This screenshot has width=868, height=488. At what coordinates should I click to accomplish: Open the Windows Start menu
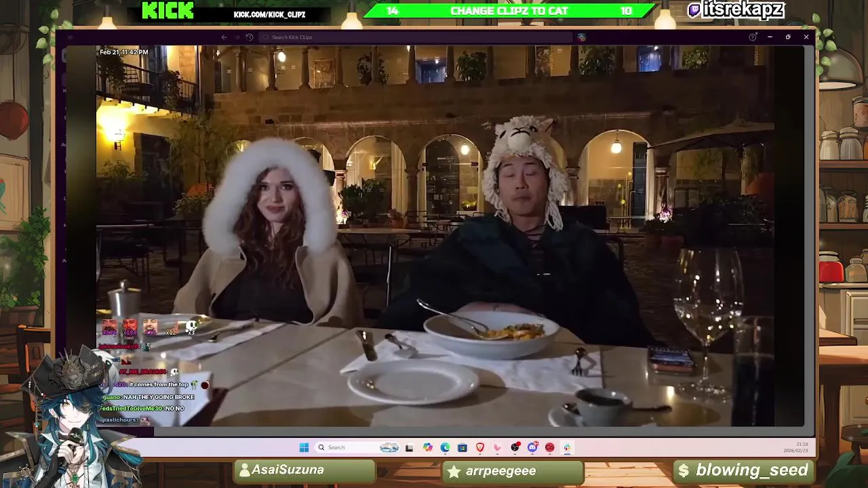(x=304, y=447)
